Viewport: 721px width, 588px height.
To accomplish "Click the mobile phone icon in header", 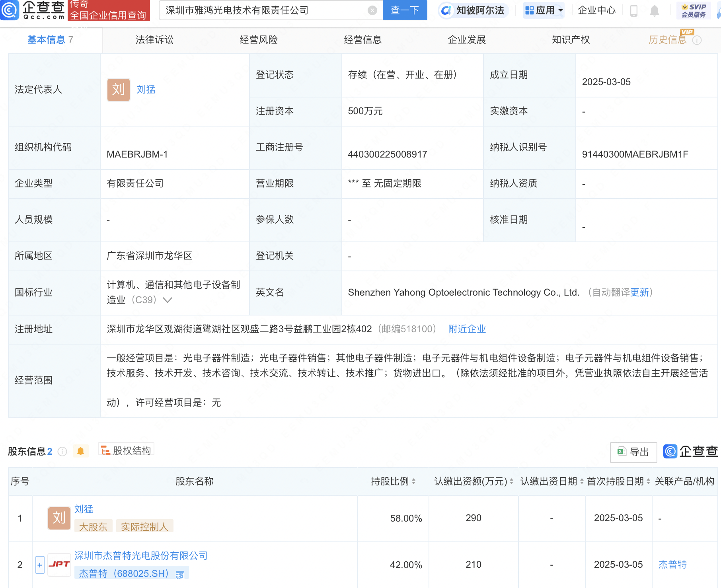I will click(x=634, y=10).
